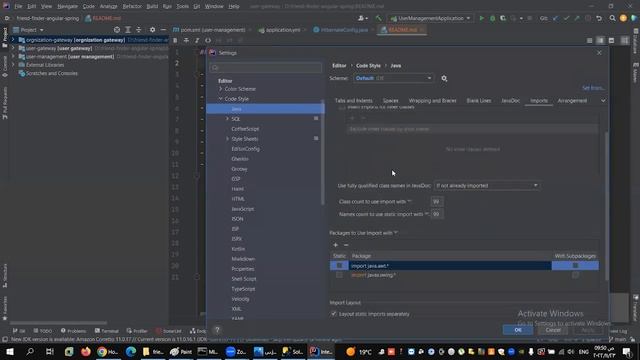Viewport: 640px width, 360px height.
Task: Toggle With Subpackages for import java.awt.*
Action: pyautogui.click(x=575, y=266)
